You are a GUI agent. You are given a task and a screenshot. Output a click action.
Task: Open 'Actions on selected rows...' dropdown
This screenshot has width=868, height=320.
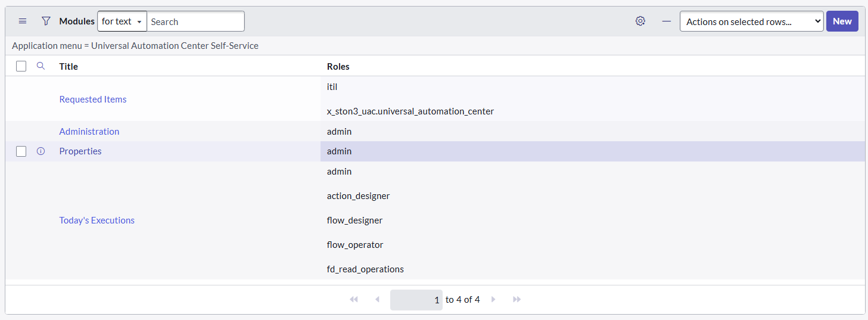752,21
